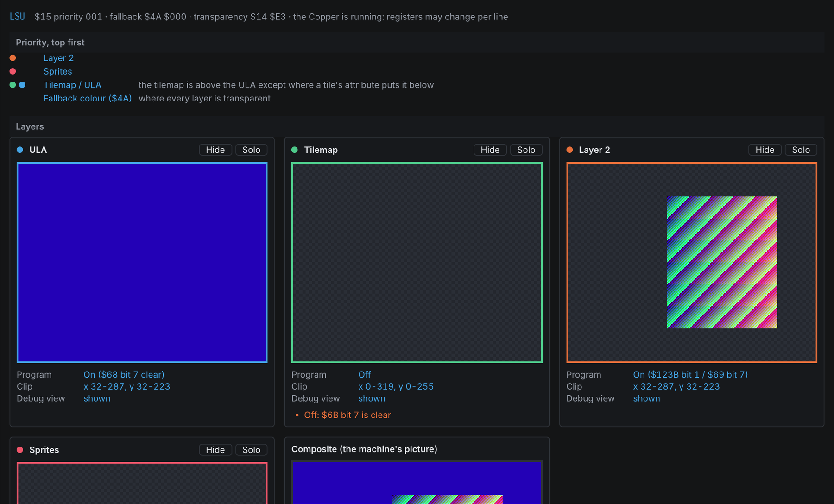
Task: Hide the Layer 2 panel
Action: point(765,150)
